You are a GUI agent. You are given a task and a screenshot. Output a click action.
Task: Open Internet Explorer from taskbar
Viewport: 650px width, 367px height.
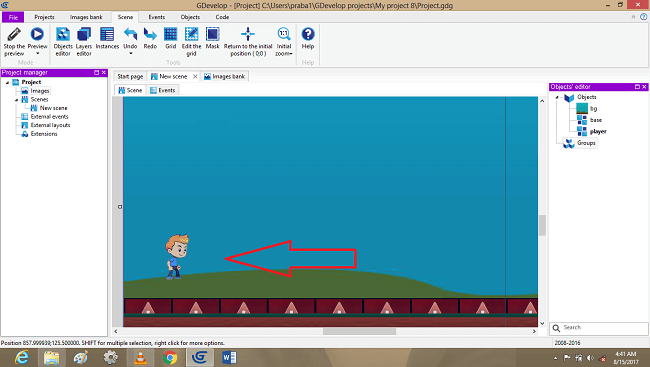22,357
